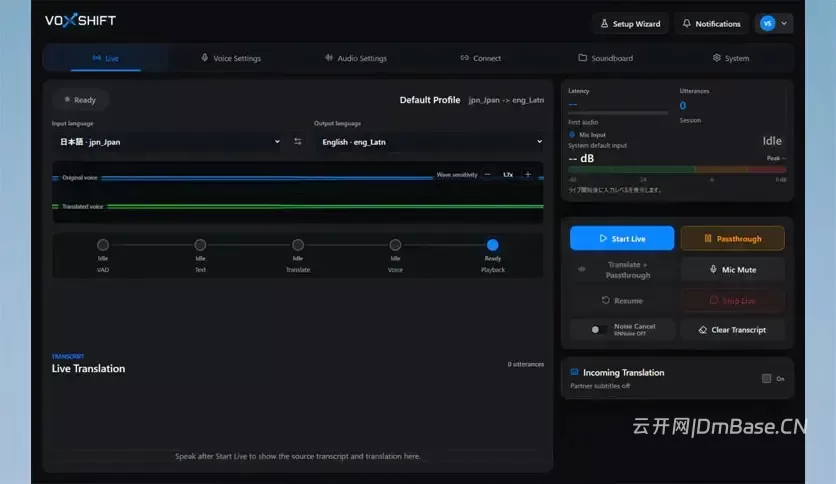The width and height of the screenshot is (836, 484).
Task: Open the Soundboard tab
Action: click(x=606, y=58)
